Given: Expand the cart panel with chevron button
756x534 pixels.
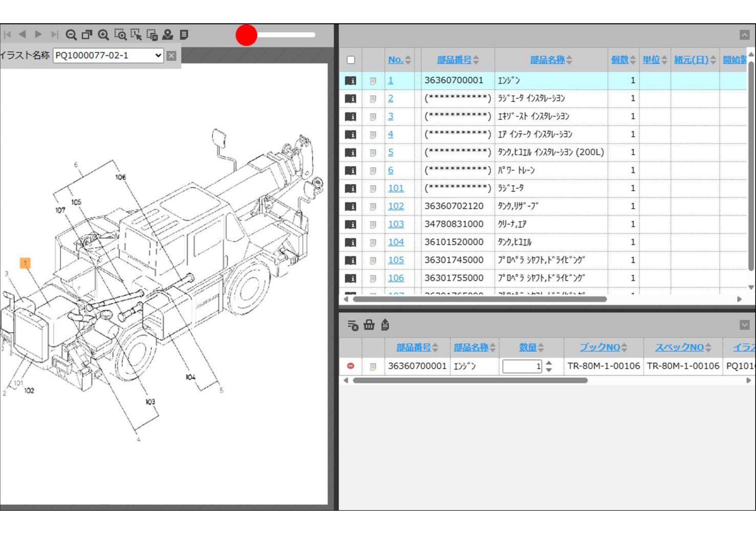Looking at the screenshot, I should pyautogui.click(x=744, y=325).
